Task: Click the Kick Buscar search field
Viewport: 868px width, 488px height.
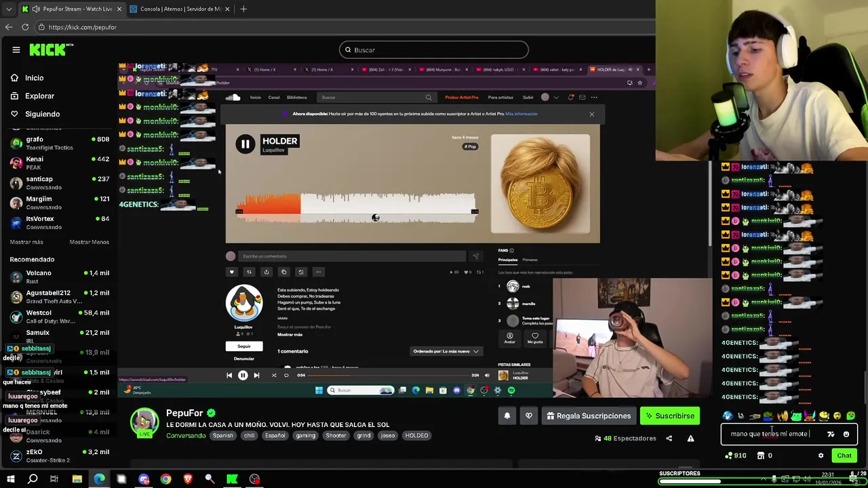Action: tap(434, 49)
